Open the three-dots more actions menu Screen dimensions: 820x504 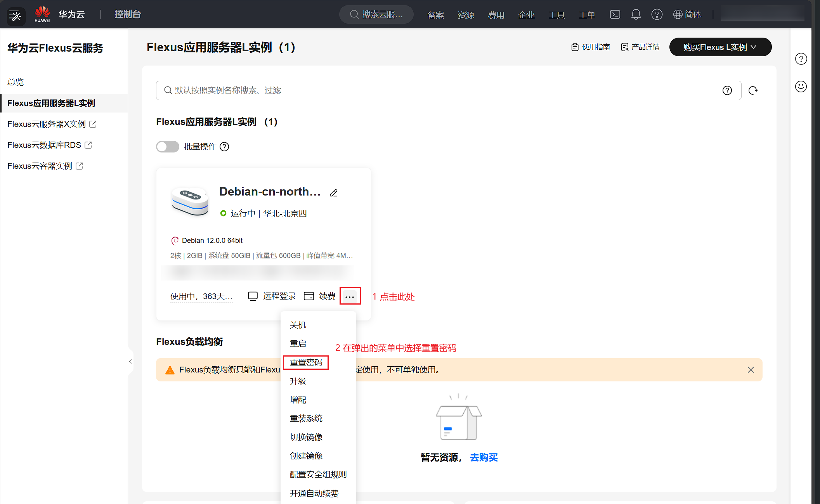point(350,296)
